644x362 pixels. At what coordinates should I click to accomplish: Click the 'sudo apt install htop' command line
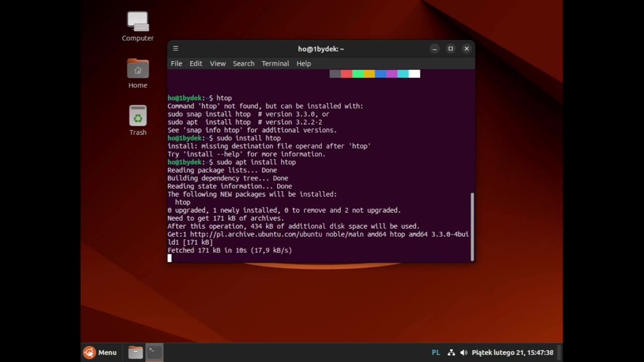tap(232, 162)
